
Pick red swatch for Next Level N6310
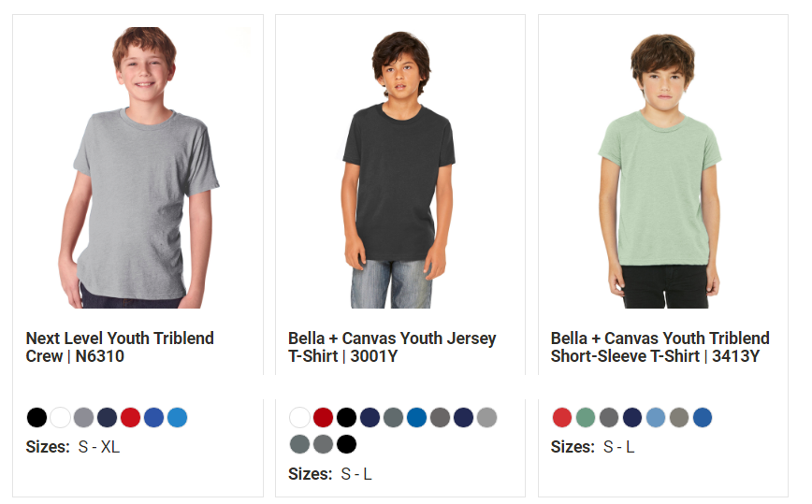pos(131,417)
